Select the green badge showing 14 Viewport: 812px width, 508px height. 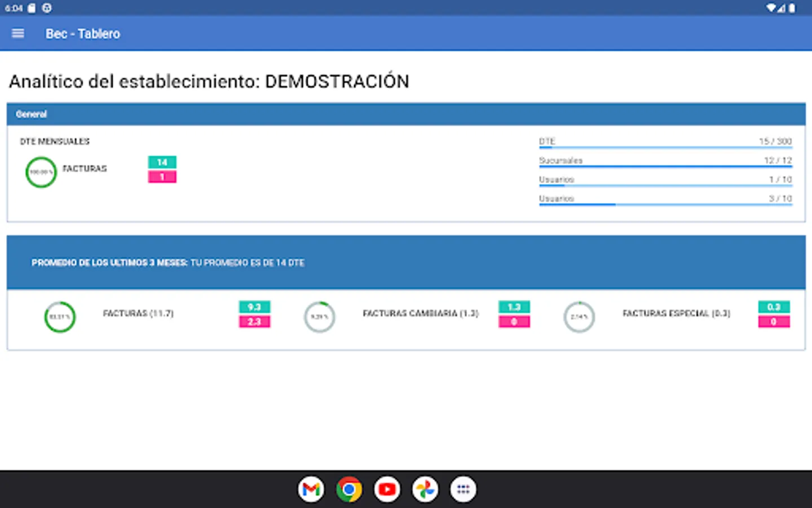pos(162,162)
